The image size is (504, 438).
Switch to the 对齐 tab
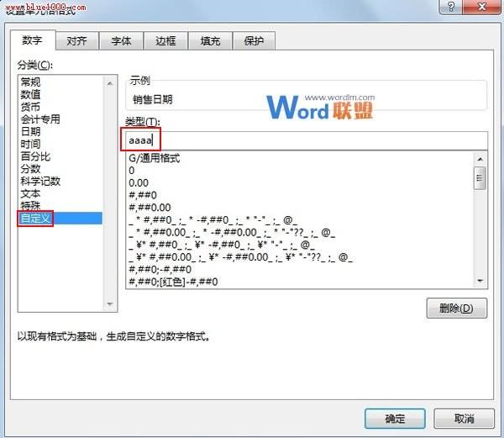(x=77, y=40)
